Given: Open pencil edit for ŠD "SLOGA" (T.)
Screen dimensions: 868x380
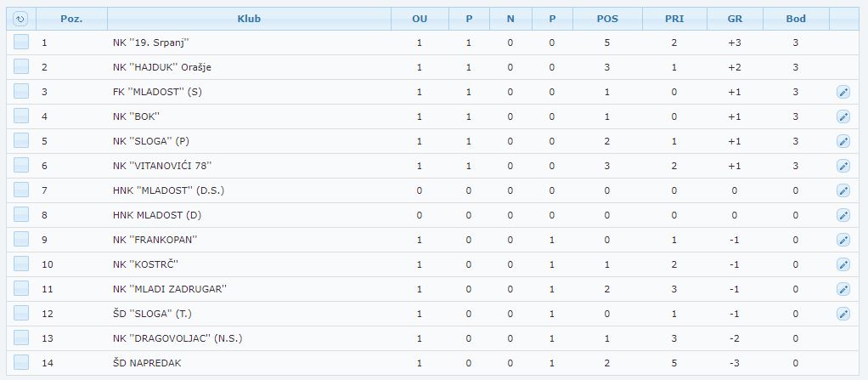Looking at the screenshot, I should click(x=843, y=314).
